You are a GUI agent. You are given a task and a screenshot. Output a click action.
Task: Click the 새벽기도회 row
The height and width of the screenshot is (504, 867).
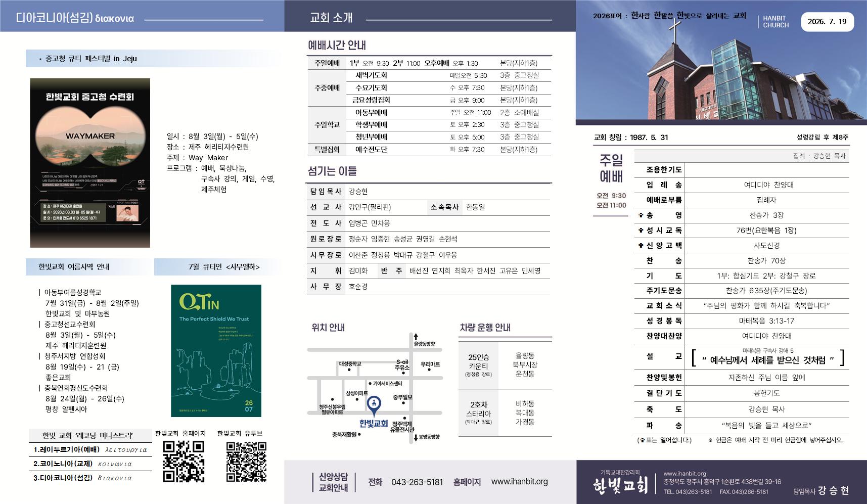448,75
